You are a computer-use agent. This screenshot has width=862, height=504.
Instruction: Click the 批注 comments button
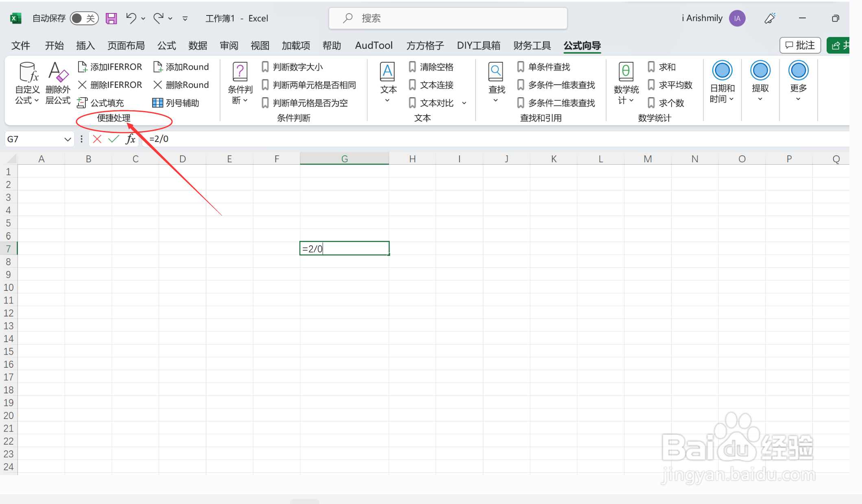(800, 45)
